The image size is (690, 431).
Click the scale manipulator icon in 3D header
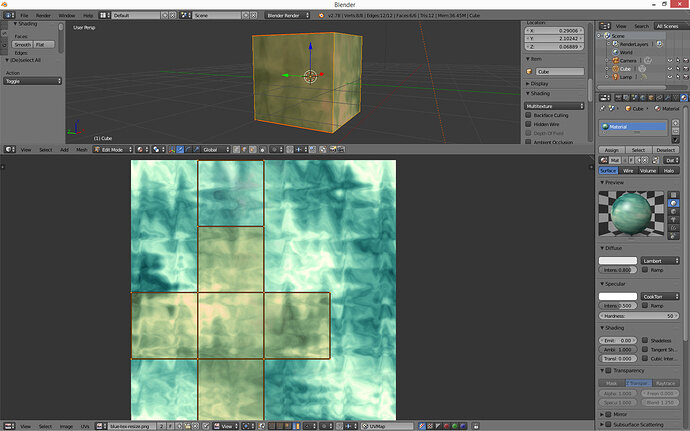coord(196,150)
